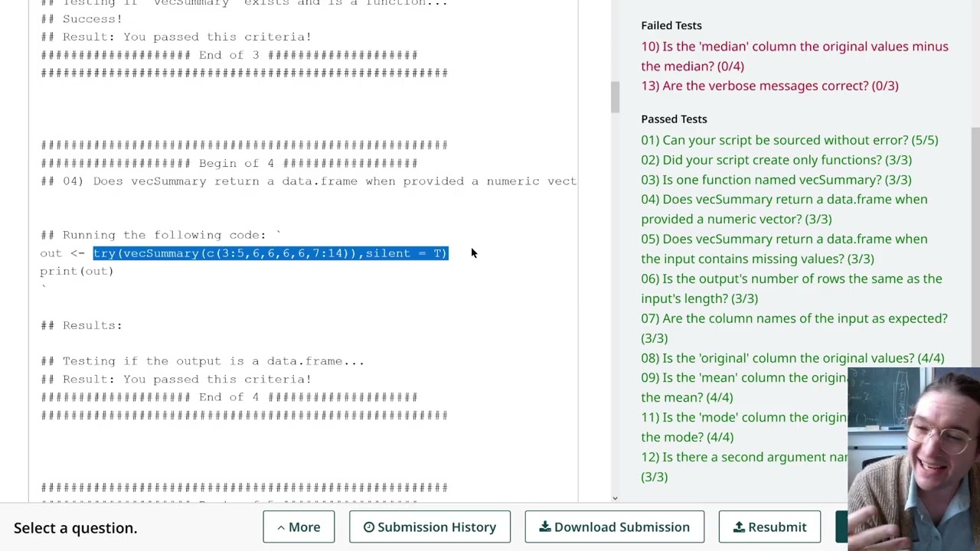
Task: Select failed test 13 verbose messages
Action: (769, 86)
